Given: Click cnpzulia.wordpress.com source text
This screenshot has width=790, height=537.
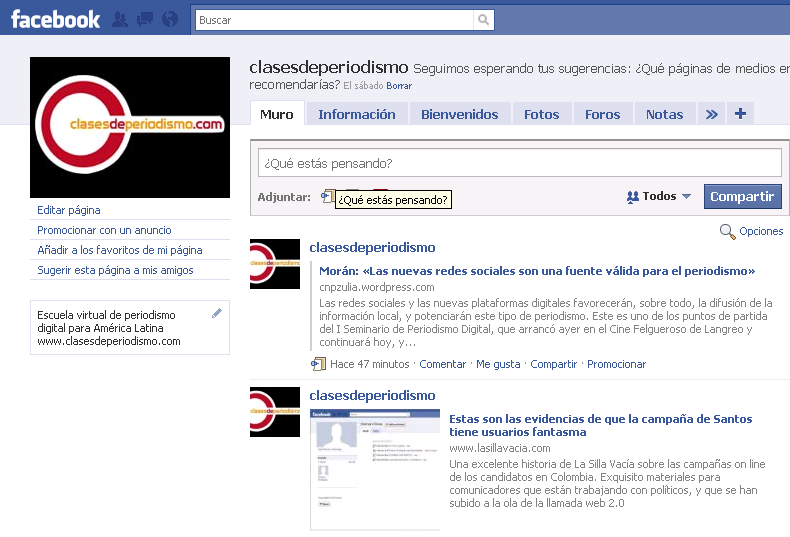Looking at the screenshot, I should pyautogui.click(x=377, y=287).
